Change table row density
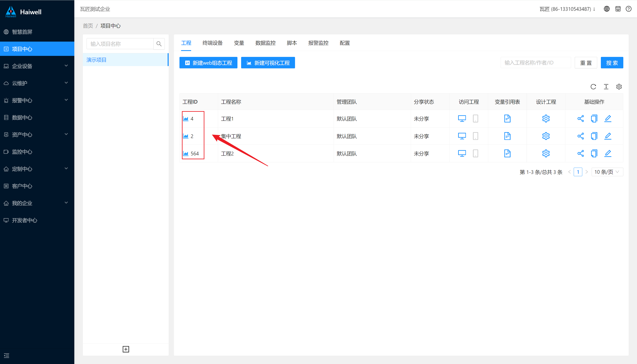Viewport: 637px width, 364px height. tap(606, 87)
